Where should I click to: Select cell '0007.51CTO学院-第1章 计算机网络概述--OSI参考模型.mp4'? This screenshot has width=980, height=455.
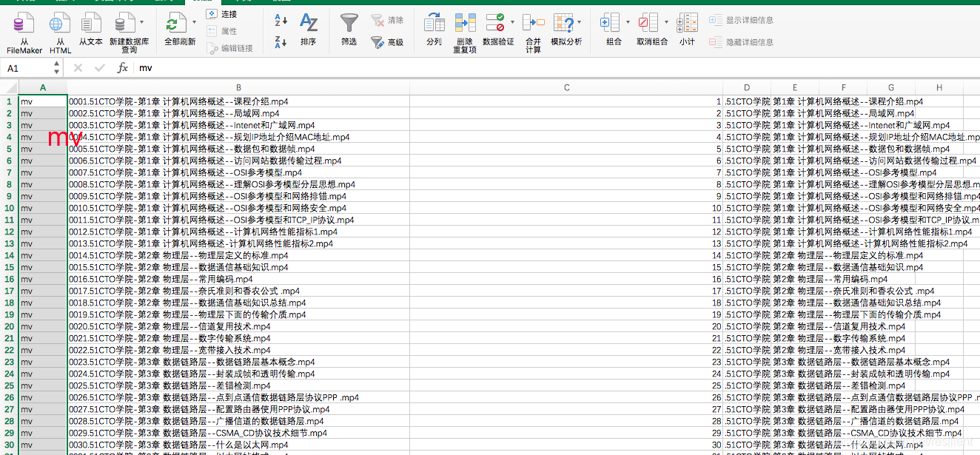click(238, 172)
